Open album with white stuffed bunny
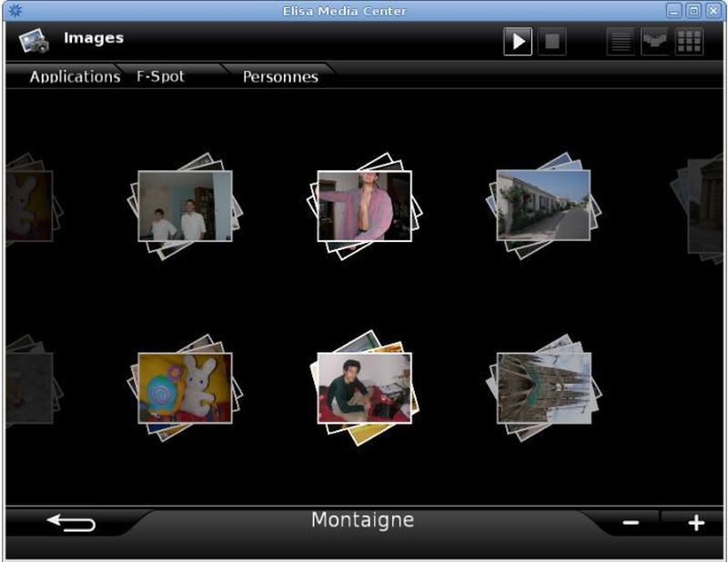Image resolution: width=728 pixels, height=562 pixels. coord(185,388)
